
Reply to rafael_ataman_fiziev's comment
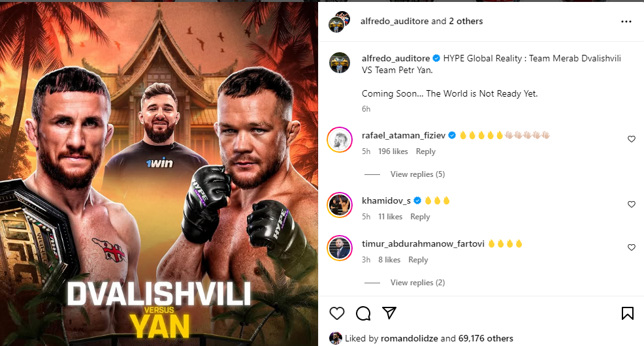point(425,151)
